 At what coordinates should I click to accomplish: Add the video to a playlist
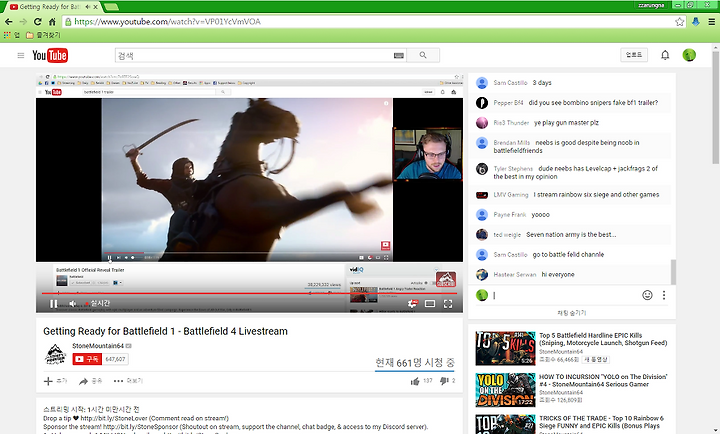click(55, 381)
